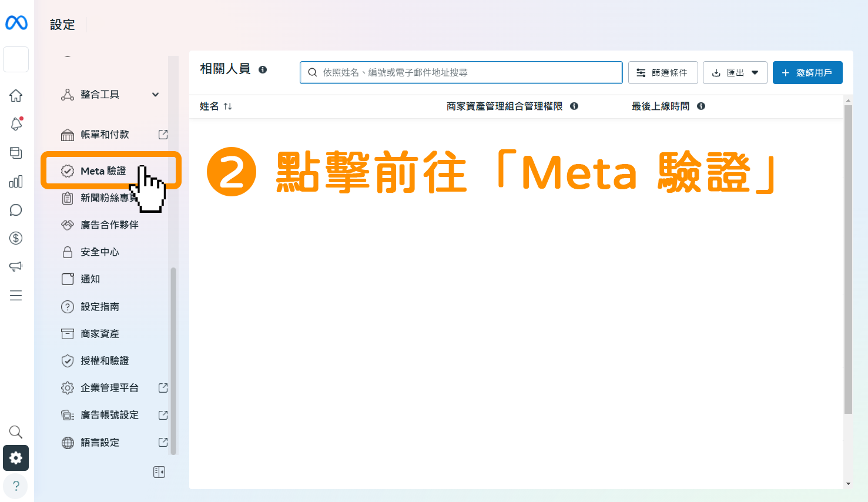Click the main scrollbar down arrow
This screenshot has width=868, height=502.
848,484
